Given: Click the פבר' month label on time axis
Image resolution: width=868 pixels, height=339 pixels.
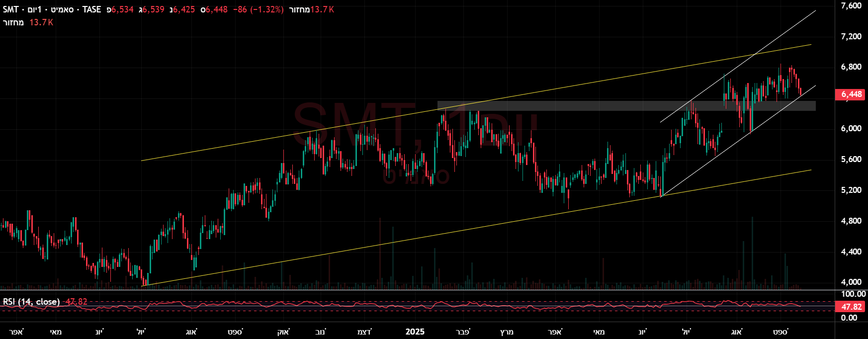Looking at the screenshot, I should click(463, 332).
